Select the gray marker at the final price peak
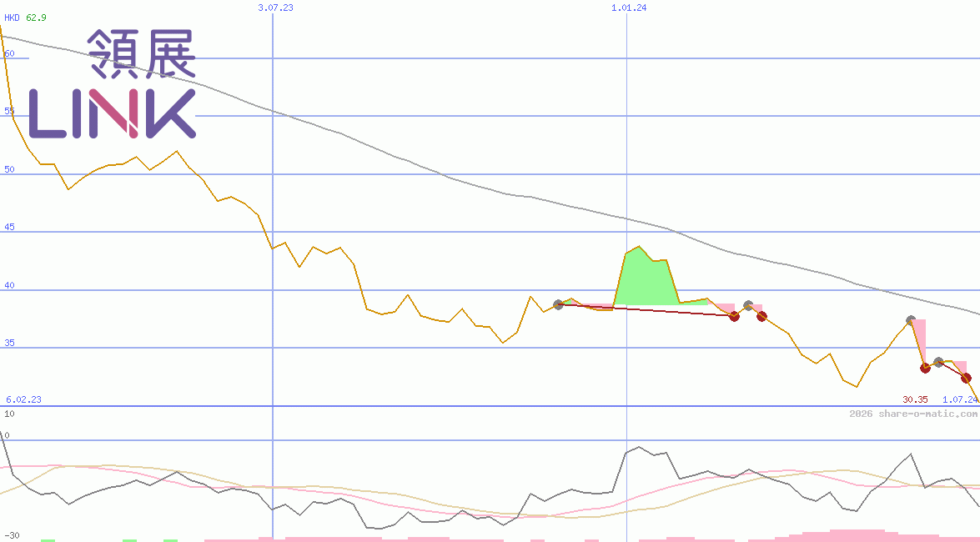 coord(911,320)
